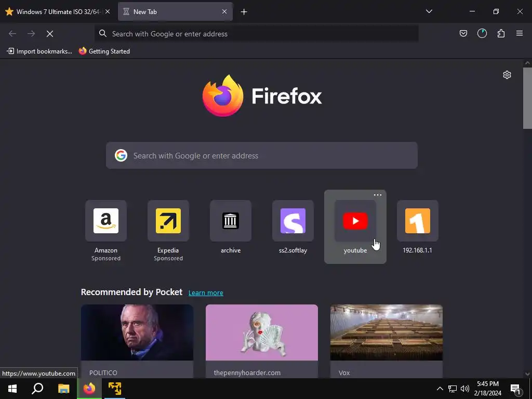Open Import bookmarks toolbar item
Viewport: 532px width, 399px height.
(39, 51)
